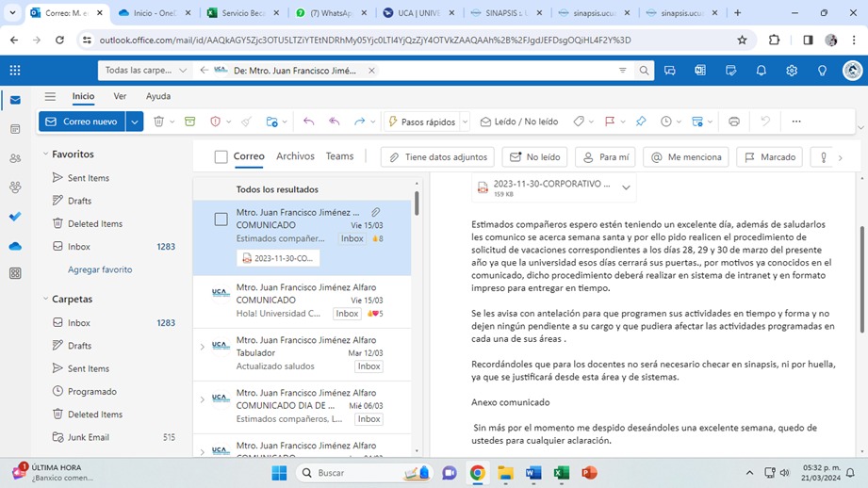868x488 pixels.
Task: Toggle the Marcado filter
Action: 769,157
